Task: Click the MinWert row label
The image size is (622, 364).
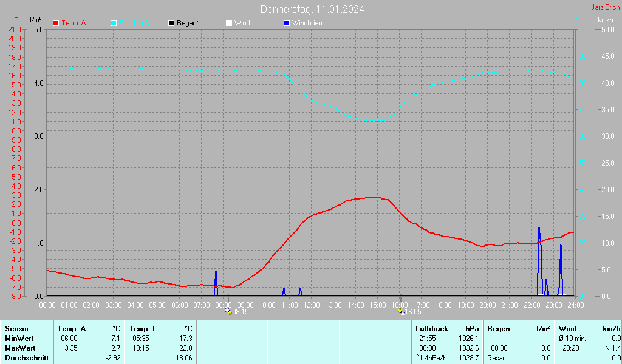Action: [x=19, y=339]
